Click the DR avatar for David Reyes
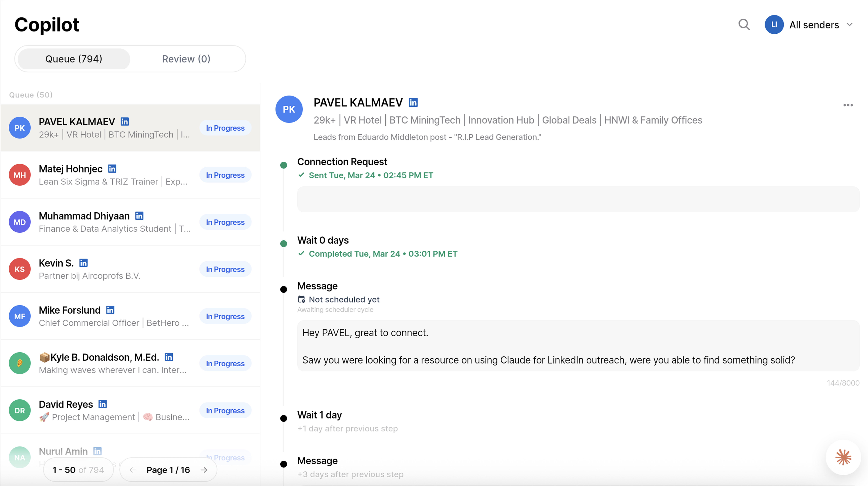This screenshot has height=486, width=868. 20,410
